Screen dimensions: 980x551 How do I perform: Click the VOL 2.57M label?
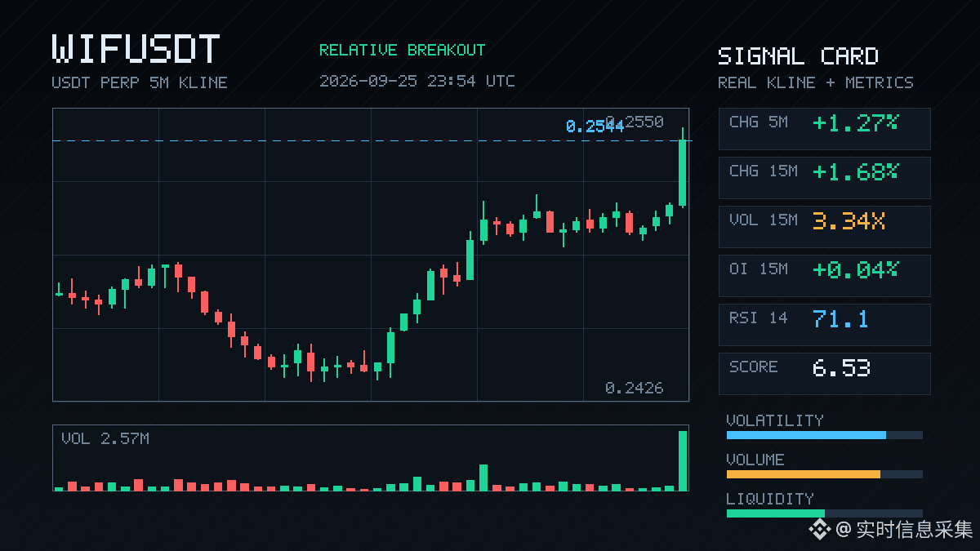105,439
